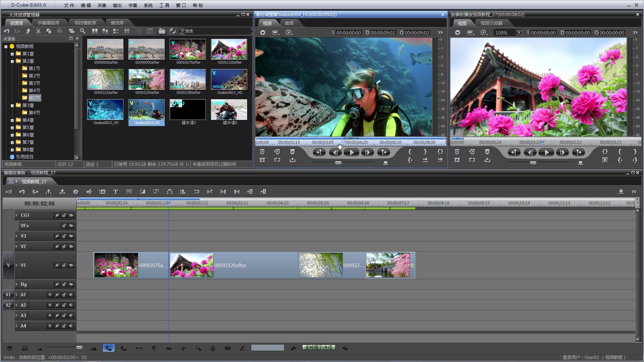Image resolution: width=644 pixels, height=362 pixels.
Task: Switch to 特技模板库 tab
Action: pos(85,23)
